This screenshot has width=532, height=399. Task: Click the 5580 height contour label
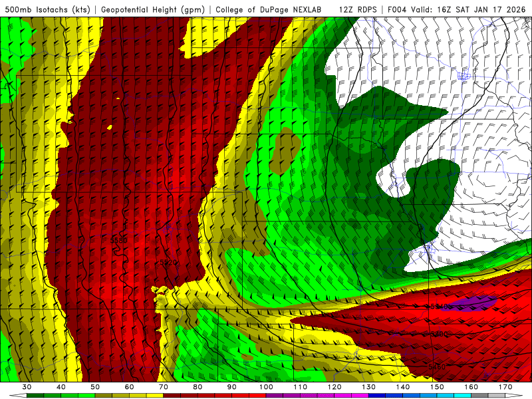click(x=119, y=240)
